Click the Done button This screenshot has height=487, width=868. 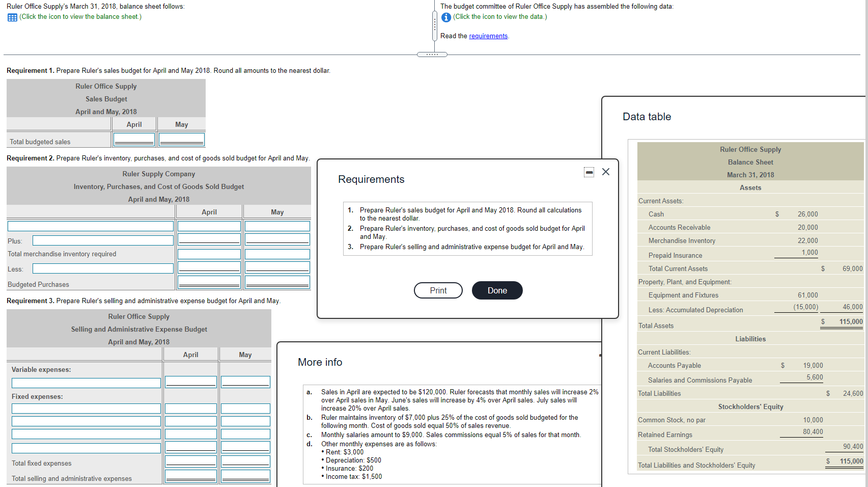(x=497, y=290)
